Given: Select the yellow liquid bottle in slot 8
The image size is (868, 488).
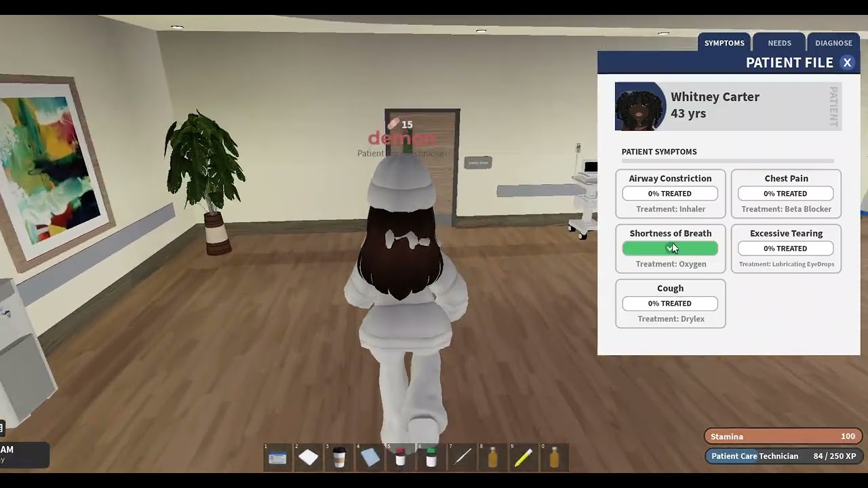Looking at the screenshot, I should pyautogui.click(x=493, y=457).
